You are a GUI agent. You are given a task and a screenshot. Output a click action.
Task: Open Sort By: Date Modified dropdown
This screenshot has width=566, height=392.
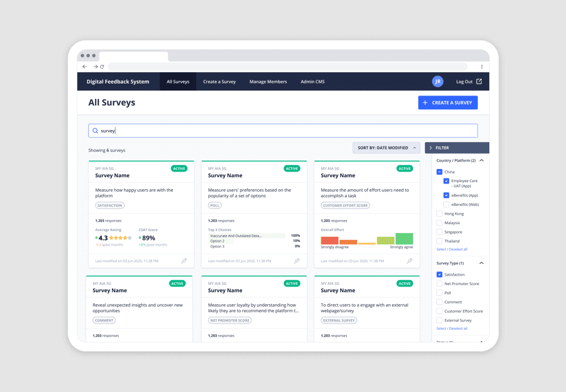click(386, 148)
